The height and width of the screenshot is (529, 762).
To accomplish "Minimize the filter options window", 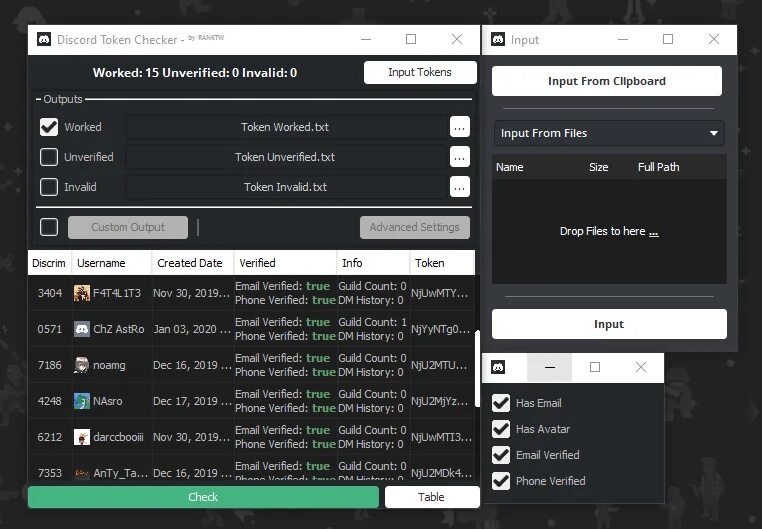I will click(x=550, y=367).
